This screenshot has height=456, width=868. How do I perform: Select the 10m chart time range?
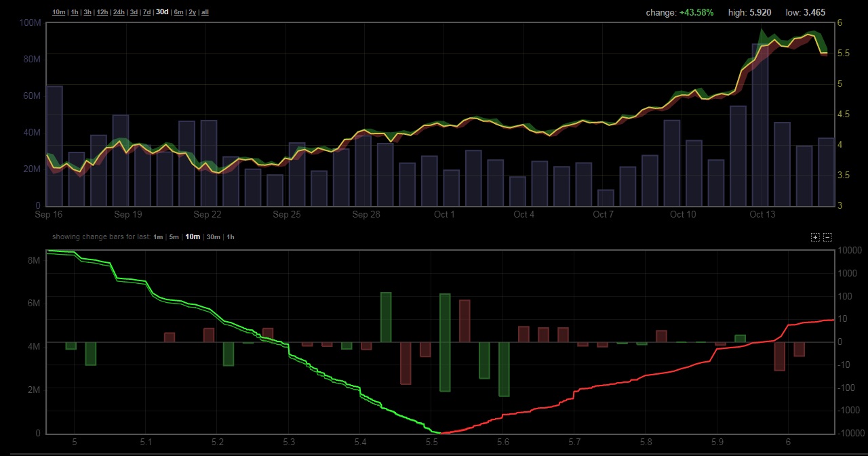tap(59, 12)
